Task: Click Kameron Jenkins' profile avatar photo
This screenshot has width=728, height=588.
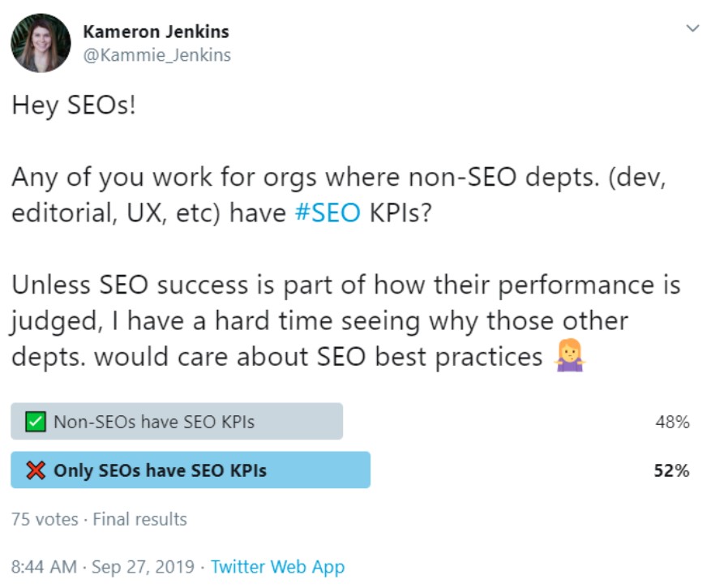Action: point(41,43)
